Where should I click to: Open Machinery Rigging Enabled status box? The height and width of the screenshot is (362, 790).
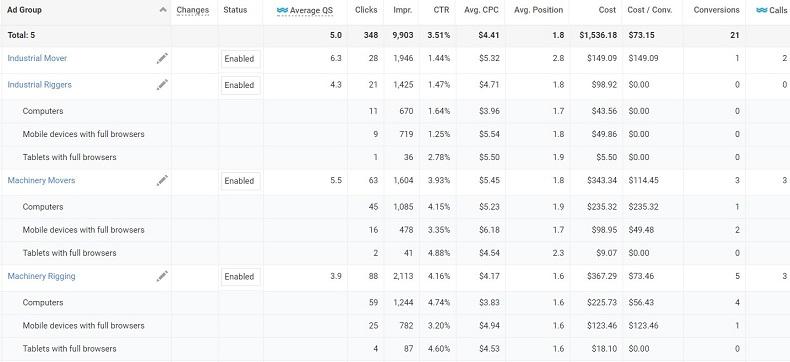[x=240, y=276]
